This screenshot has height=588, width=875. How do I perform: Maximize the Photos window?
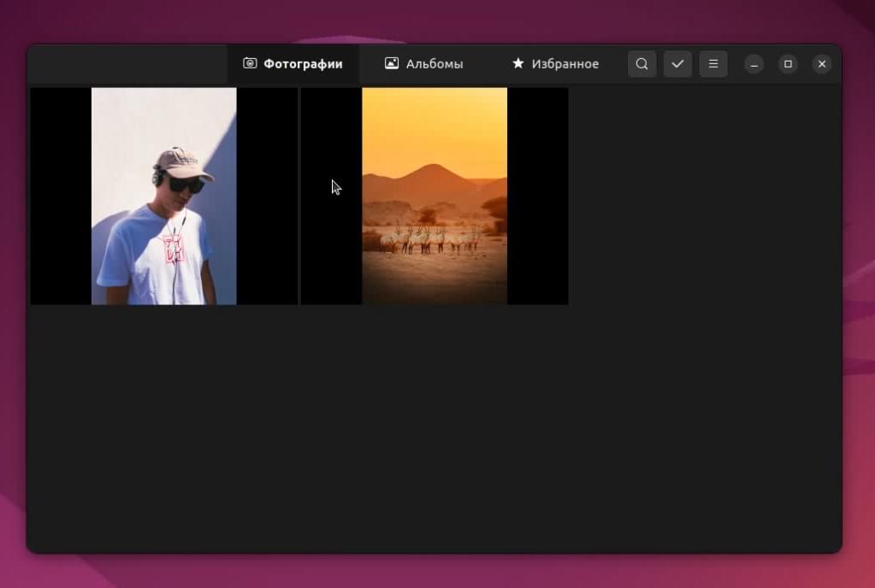(x=788, y=64)
